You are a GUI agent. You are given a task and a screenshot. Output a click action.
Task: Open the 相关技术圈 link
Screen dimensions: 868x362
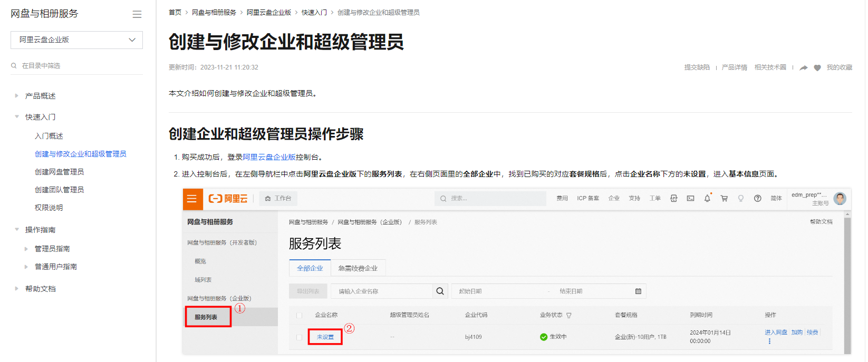(x=770, y=67)
